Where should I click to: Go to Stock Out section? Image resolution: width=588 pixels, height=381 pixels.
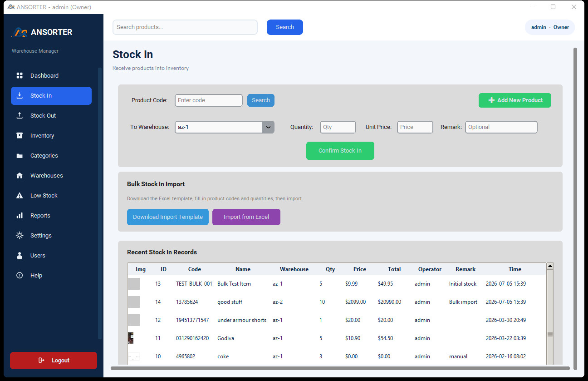51,115
